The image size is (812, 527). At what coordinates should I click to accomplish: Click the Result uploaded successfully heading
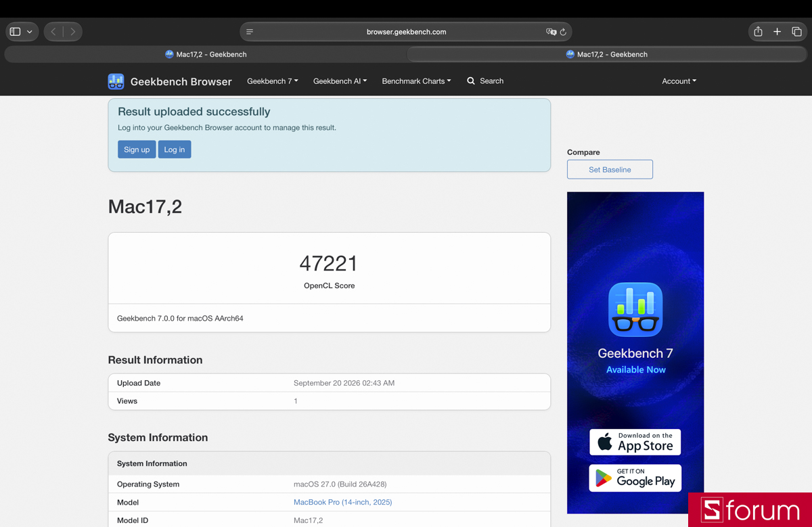[194, 112]
